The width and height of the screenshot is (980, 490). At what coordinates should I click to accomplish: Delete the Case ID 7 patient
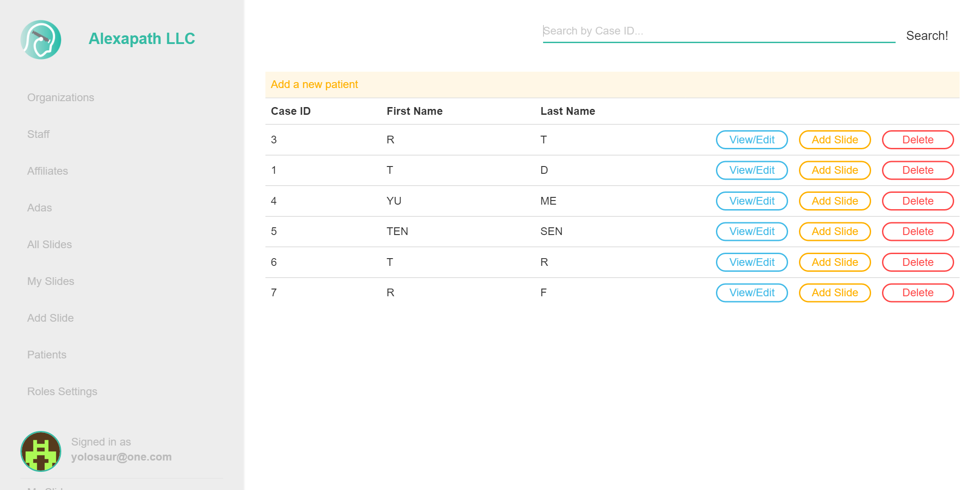click(917, 293)
